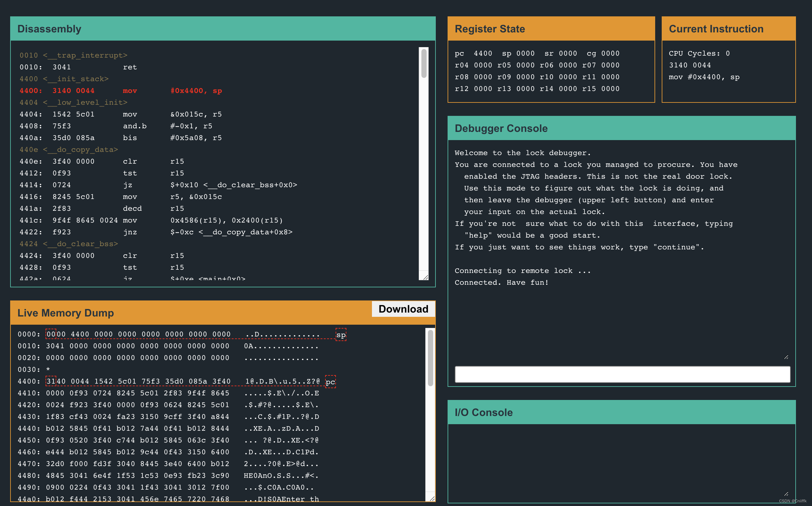Click the Disassembly panel header
The width and height of the screenshot is (812, 506).
click(223, 29)
